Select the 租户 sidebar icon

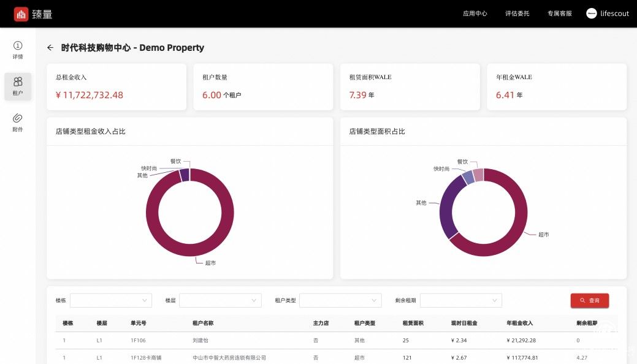[x=18, y=86]
